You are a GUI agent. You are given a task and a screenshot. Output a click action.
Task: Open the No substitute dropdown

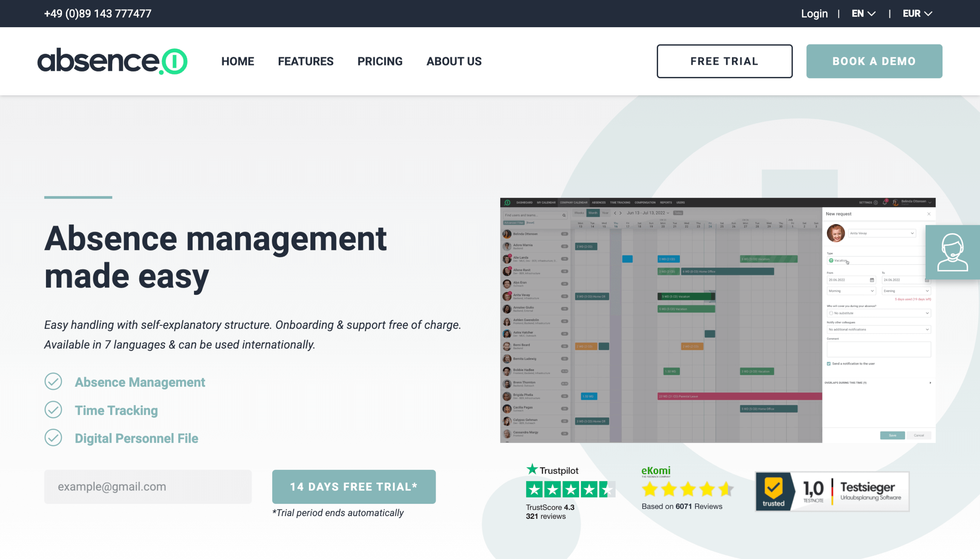(879, 313)
